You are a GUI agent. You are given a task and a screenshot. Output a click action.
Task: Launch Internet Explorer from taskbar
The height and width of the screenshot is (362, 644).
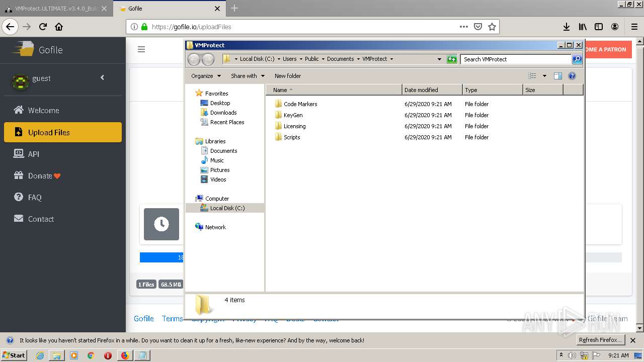[40, 355]
